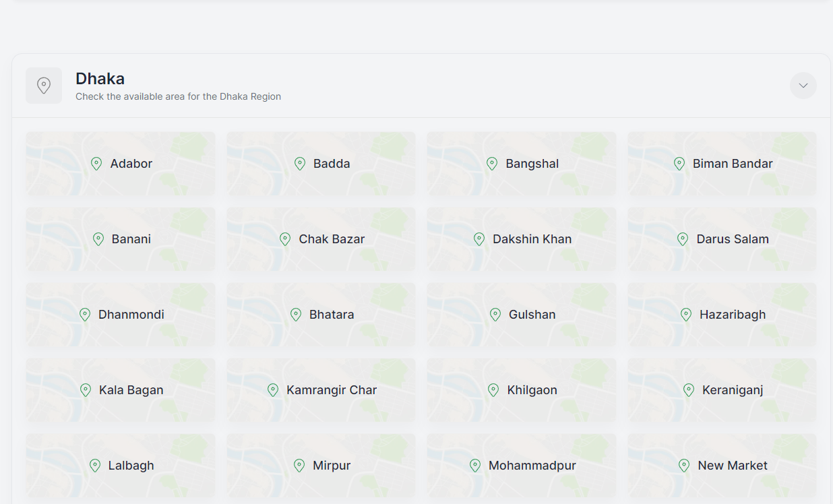Select the Hazaribagh area card
Screen dimensions: 833x504
[722, 315]
